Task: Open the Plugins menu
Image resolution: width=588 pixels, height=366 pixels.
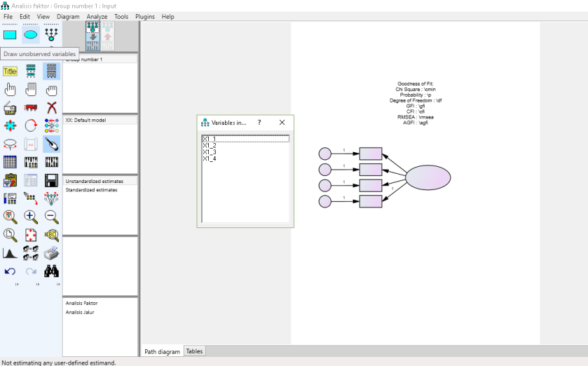Action: pos(144,16)
